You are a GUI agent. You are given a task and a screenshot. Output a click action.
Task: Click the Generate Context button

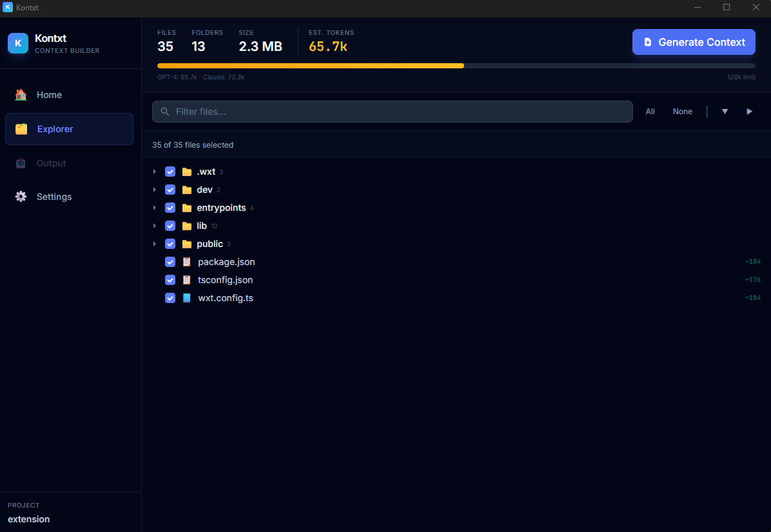(x=694, y=43)
